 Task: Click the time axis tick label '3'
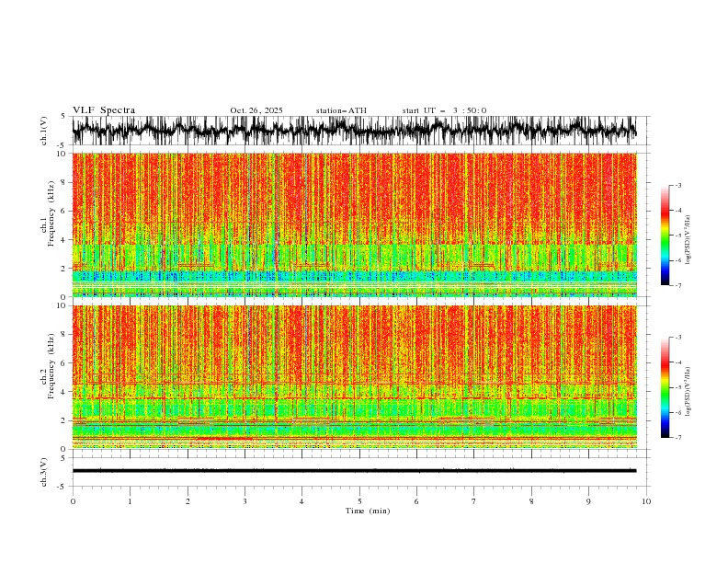pos(245,501)
